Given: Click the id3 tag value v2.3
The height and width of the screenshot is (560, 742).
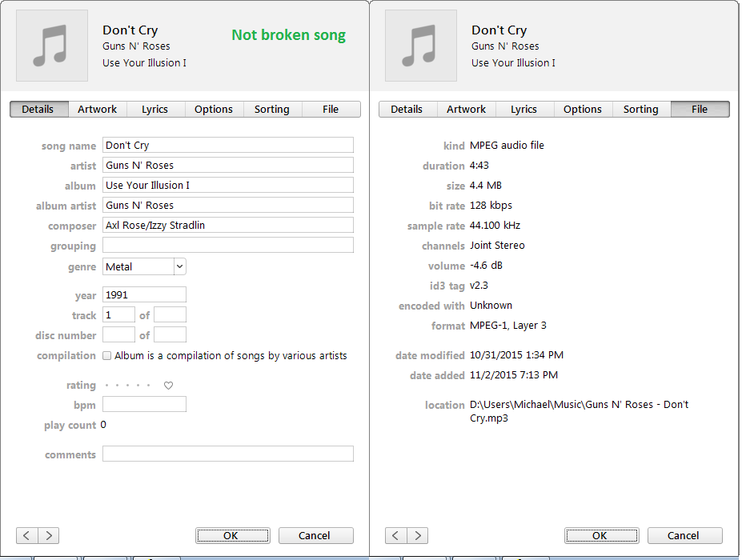Looking at the screenshot, I should coord(479,286).
